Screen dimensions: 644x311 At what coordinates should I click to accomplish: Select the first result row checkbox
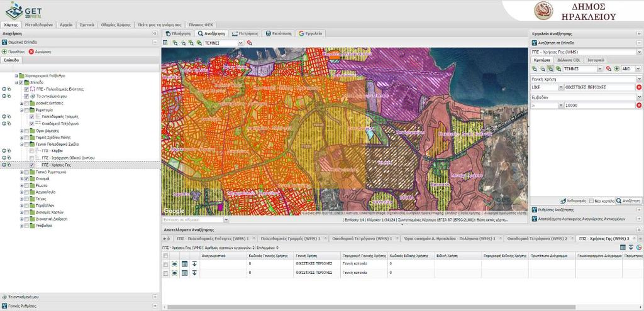click(165, 263)
